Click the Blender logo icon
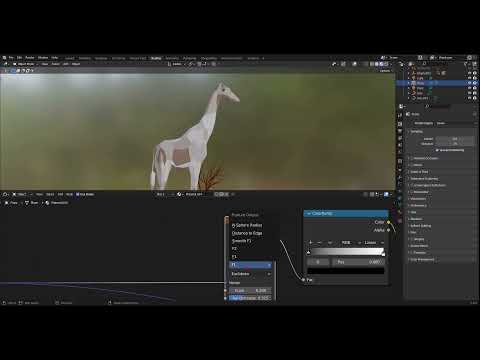 pyautogui.click(x=4, y=58)
